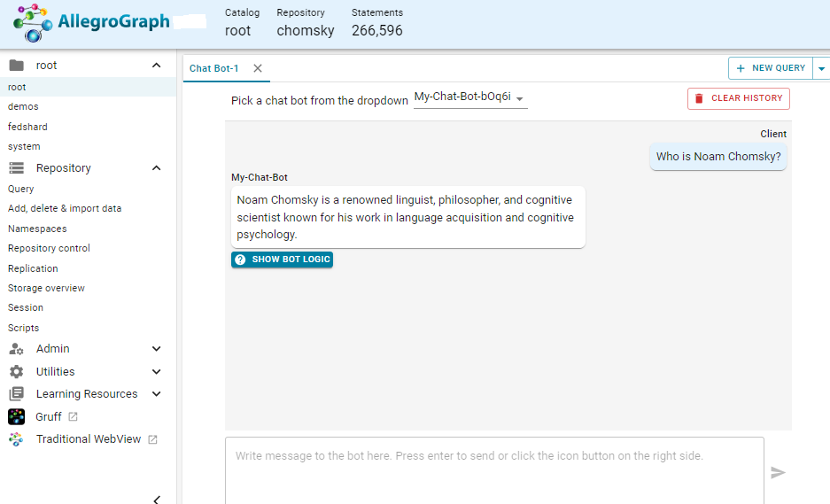Click the message input text box

tap(494, 469)
